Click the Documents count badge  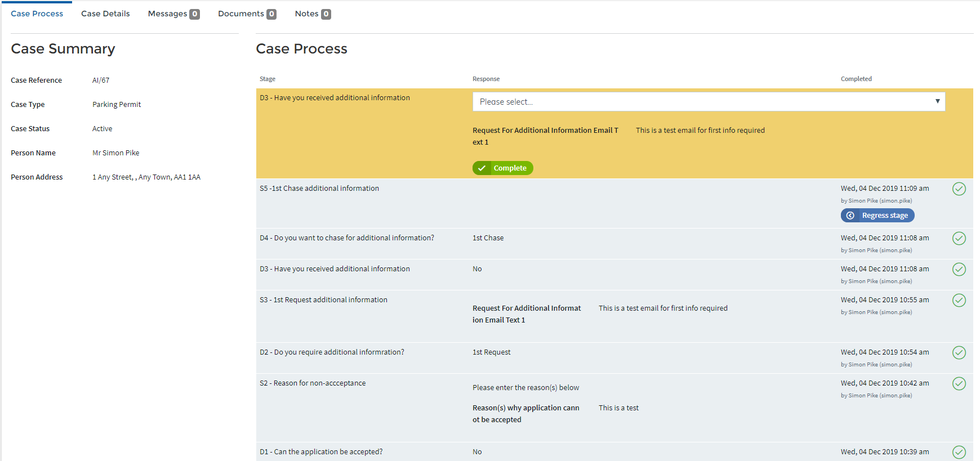click(271, 14)
